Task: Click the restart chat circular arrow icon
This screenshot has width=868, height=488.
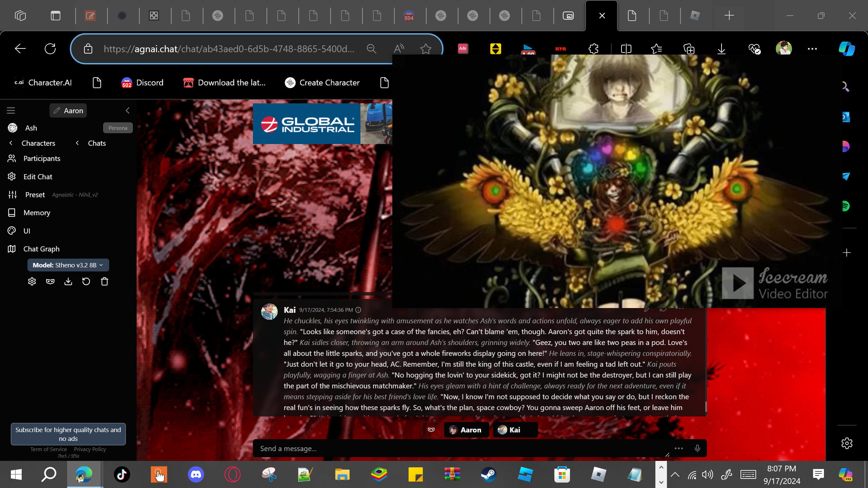Action: 86,282
